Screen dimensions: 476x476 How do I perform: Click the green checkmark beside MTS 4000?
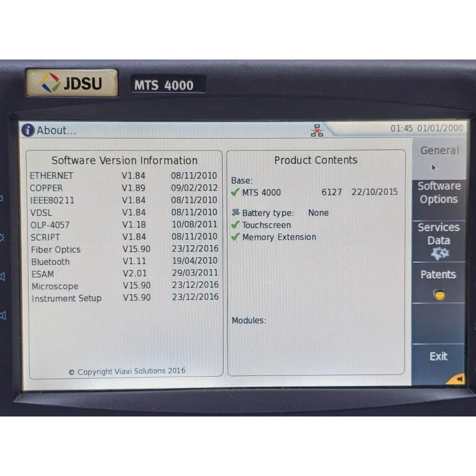coord(235,192)
